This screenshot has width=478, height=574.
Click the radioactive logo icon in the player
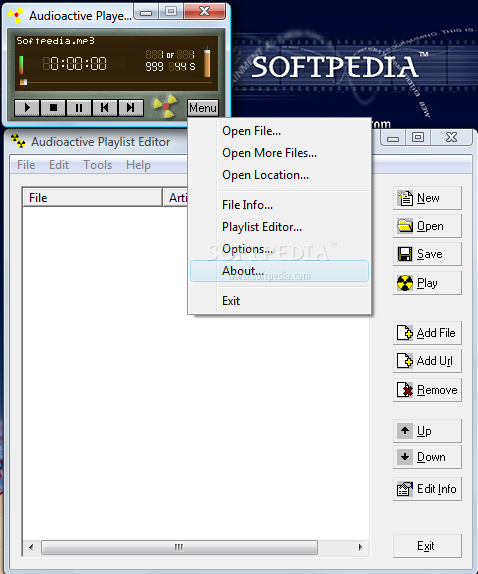pos(165,106)
